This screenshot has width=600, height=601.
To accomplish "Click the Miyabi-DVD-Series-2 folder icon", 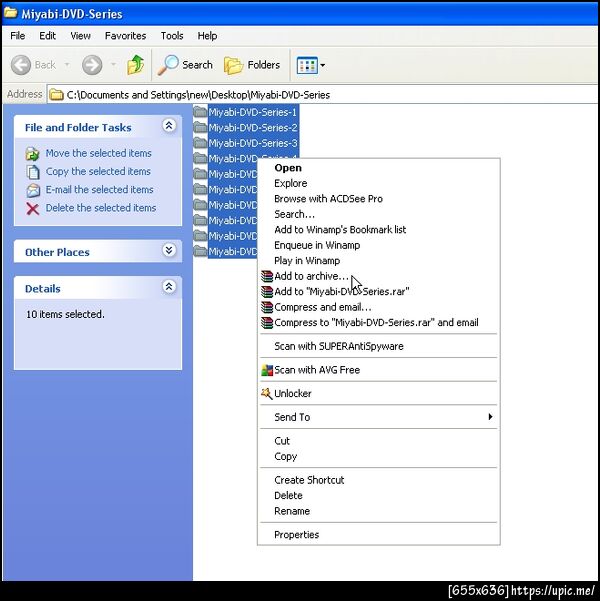I will point(200,127).
